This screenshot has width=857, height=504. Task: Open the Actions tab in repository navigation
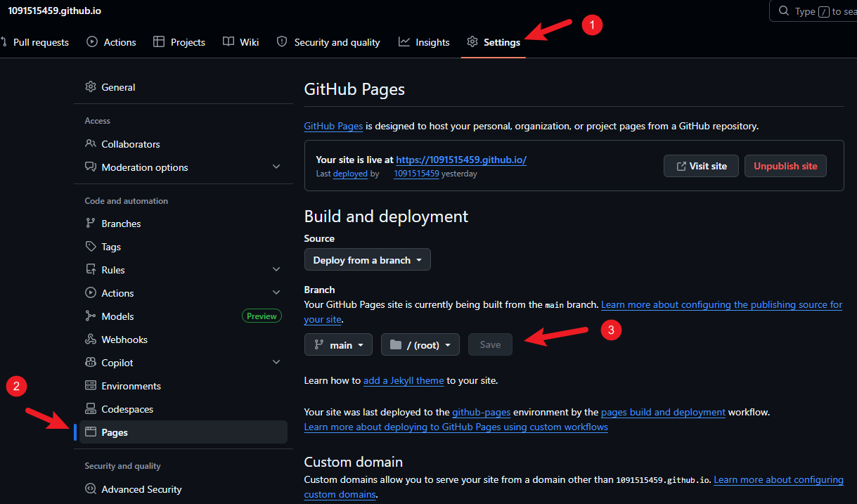pos(111,42)
